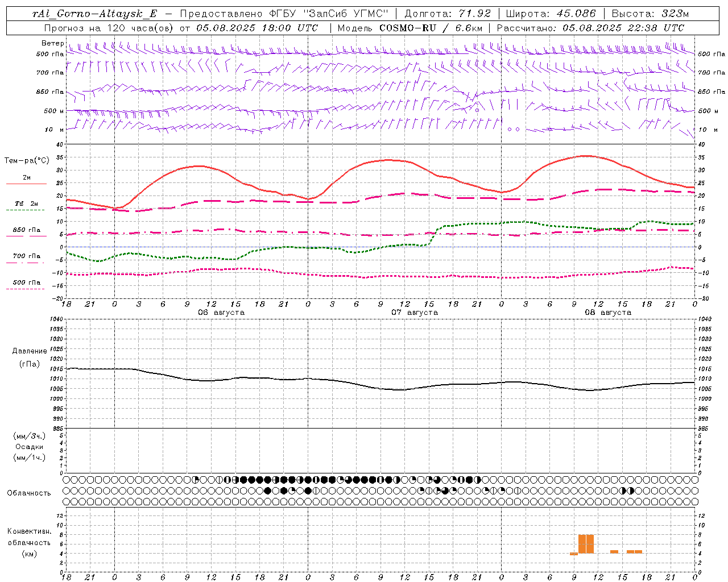
Task: Click the (мм/3ч.) precipitation unit label
Action: [x=30, y=436]
